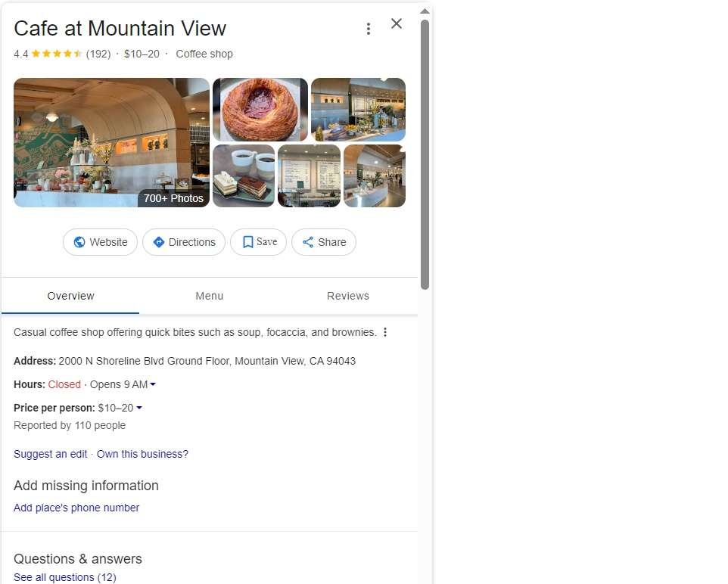Save this place to a list

(x=259, y=242)
